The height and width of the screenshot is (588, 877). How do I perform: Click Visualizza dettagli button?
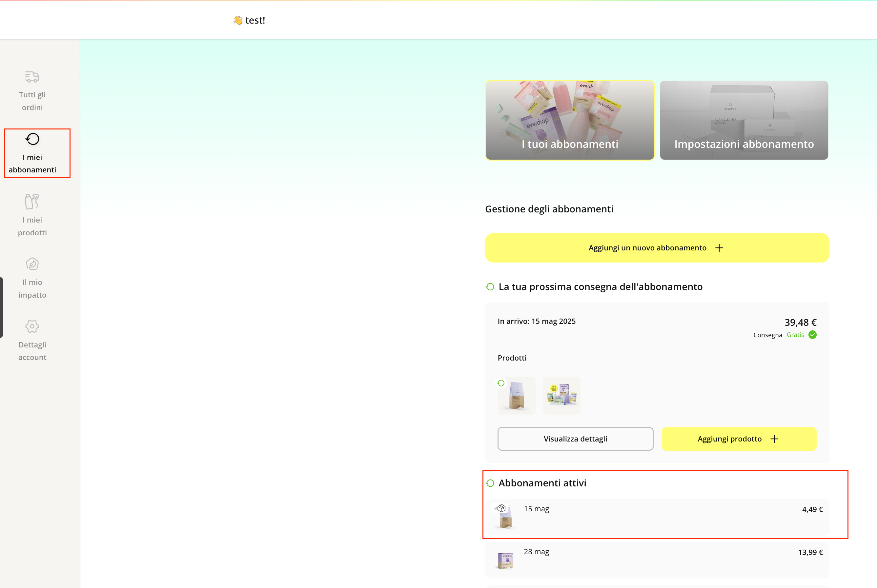click(575, 439)
